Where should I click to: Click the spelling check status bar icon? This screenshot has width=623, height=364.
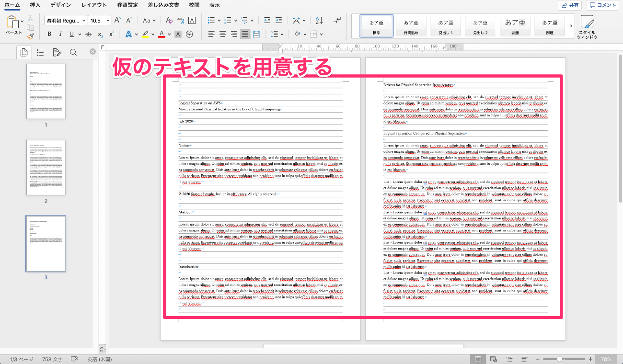click(x=74, y=359)
